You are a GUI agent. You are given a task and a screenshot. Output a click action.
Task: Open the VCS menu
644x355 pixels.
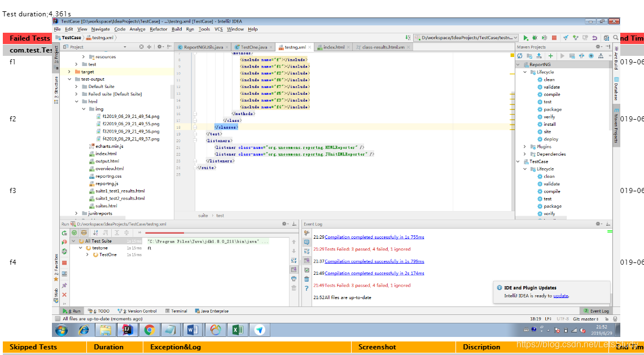click(x=218, y=29)
